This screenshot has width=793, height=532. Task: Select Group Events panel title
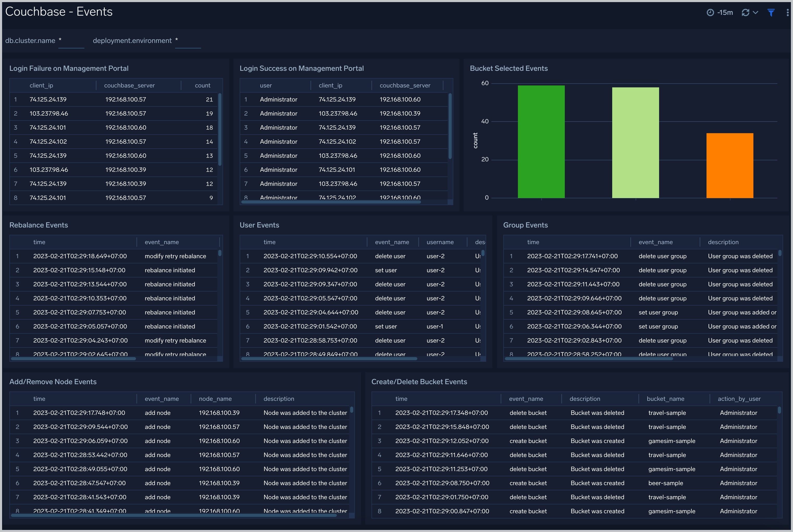coord(525,225)
